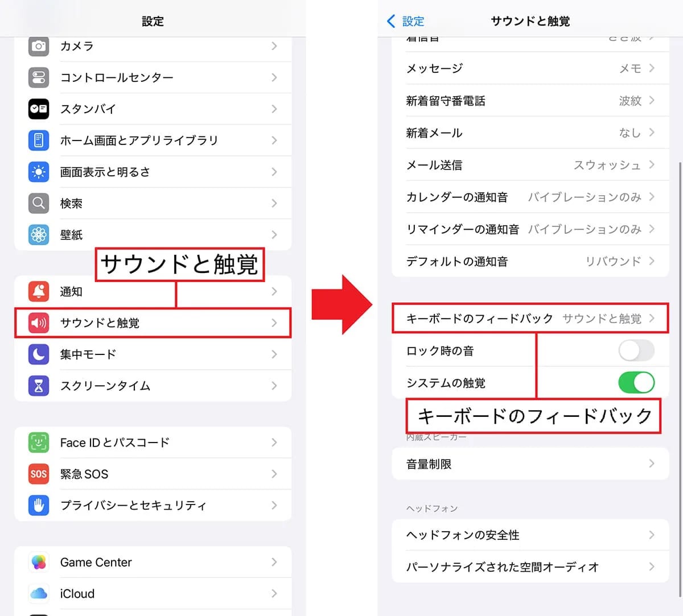The image size is (683, 616).
Task: Go back via the 設定 button
Action: [406, 22]
